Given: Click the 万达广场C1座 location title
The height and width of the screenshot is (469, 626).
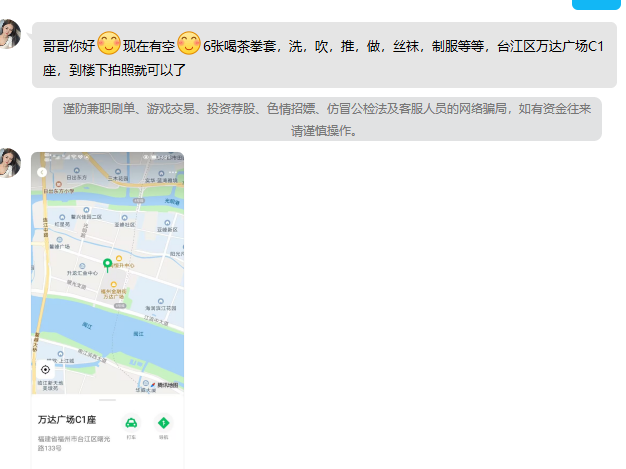Looking at the screenshot, I should click(67, 420).
